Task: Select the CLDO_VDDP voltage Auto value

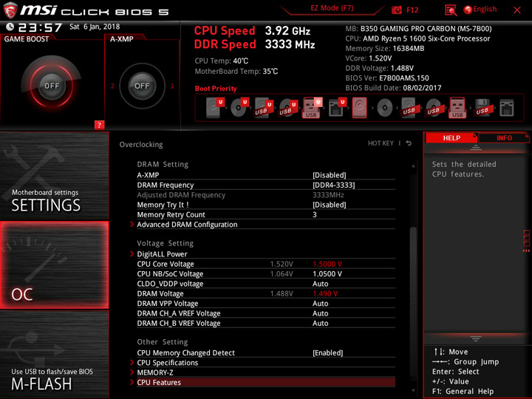Action: (320, 284)
